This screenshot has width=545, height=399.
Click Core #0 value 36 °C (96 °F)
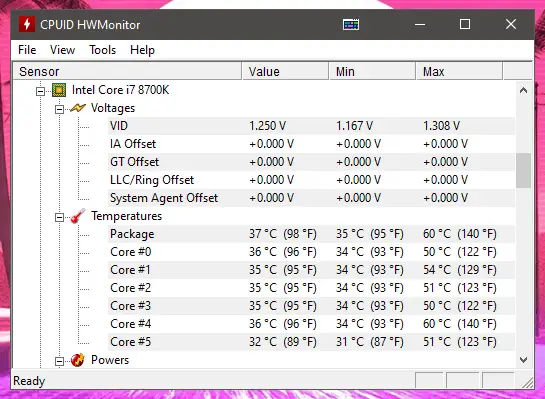coord(283,252)
